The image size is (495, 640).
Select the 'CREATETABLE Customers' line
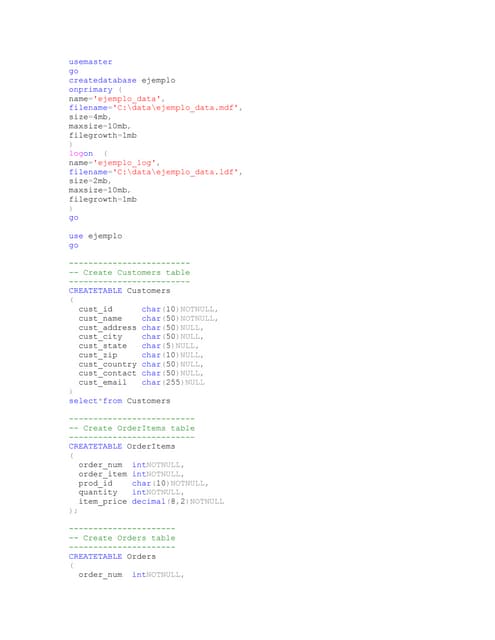point(119,291)
